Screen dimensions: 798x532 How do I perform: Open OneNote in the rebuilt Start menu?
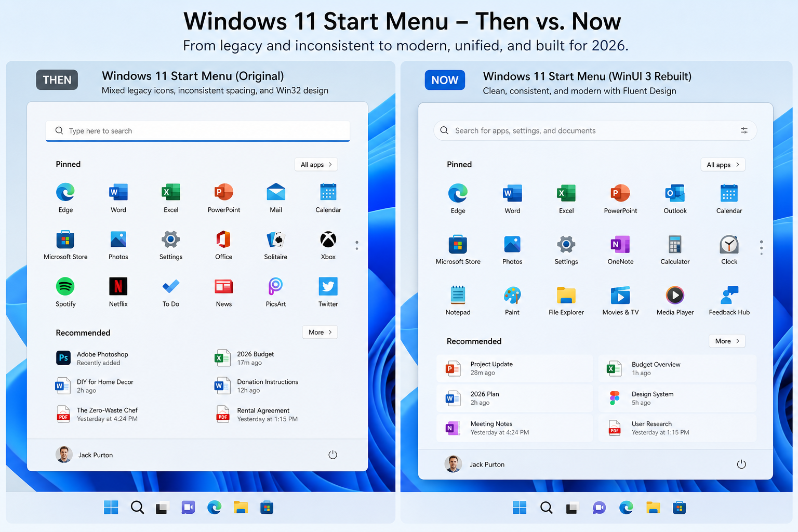tap(620, 250)
